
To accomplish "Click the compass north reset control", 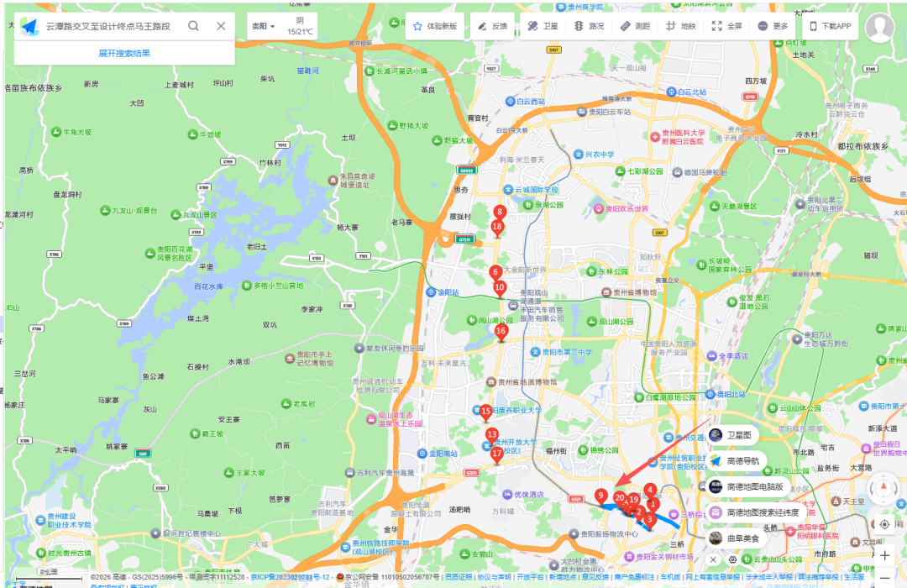I will pos(883,489).
